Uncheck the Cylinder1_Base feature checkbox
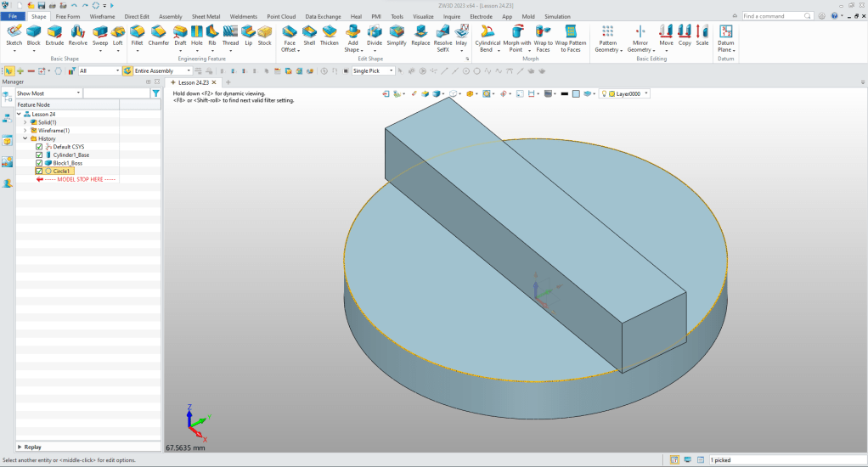 (x=39, y=155)
